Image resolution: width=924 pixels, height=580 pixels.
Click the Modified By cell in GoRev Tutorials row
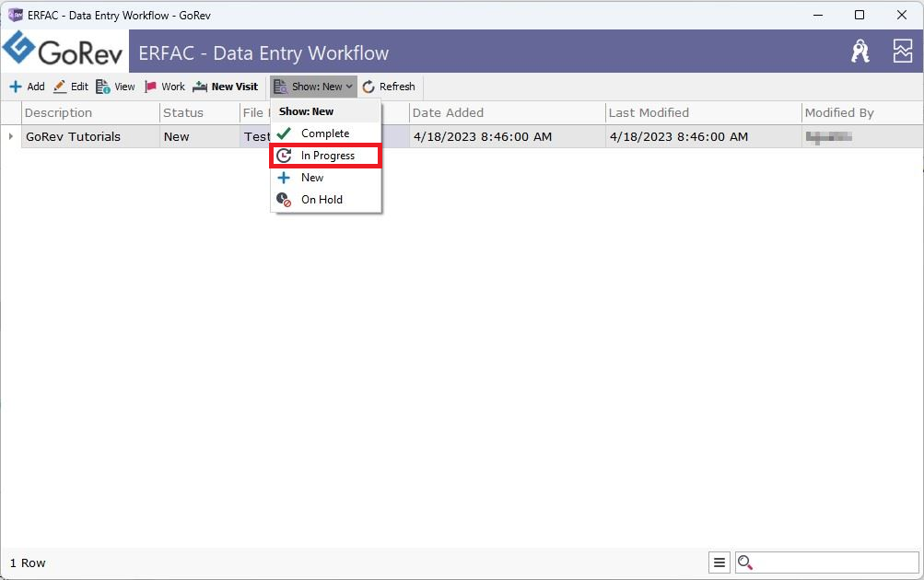[862, 136]
